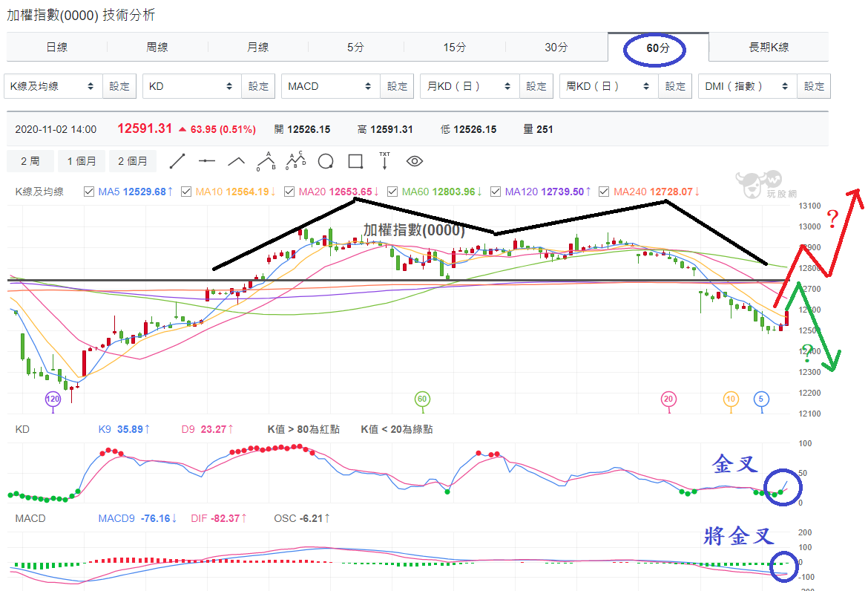This screenshot has height=591, width=868.
Task: Select the A-B wave drawing tool
Action: click(266, 161)
